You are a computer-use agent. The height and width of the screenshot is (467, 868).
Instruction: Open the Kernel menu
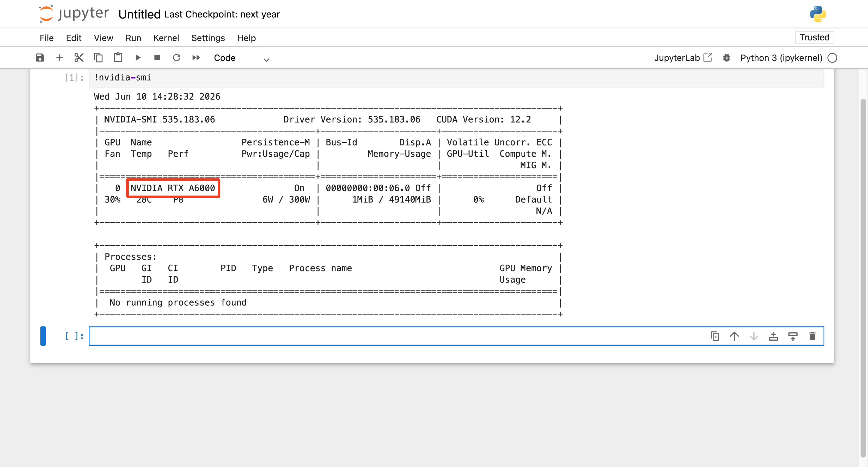(x=166, y=38)
